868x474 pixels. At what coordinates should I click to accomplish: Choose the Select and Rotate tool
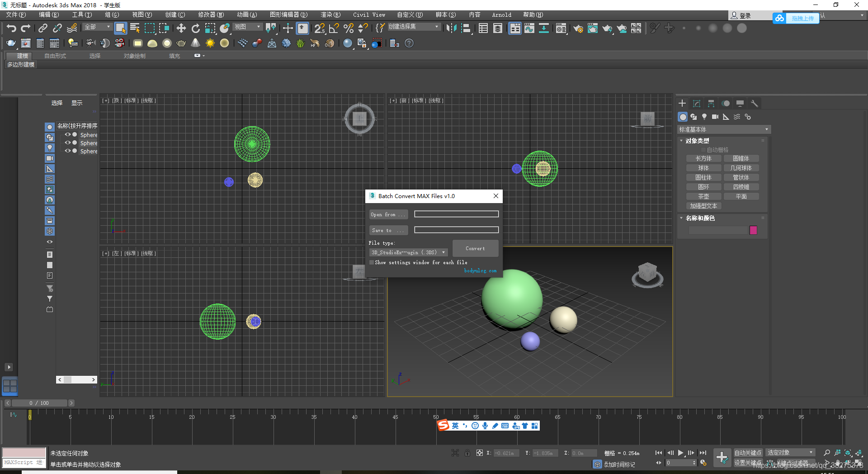point(196,28)
